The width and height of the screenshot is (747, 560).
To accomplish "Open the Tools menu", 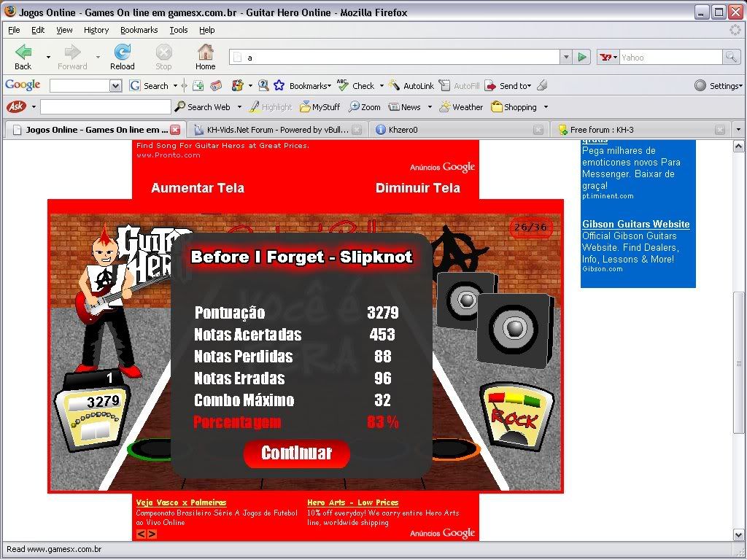I will click(x=179, y=30).
